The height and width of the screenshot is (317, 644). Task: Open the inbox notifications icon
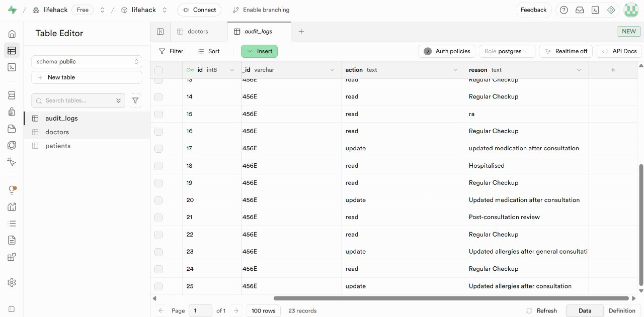580,10
